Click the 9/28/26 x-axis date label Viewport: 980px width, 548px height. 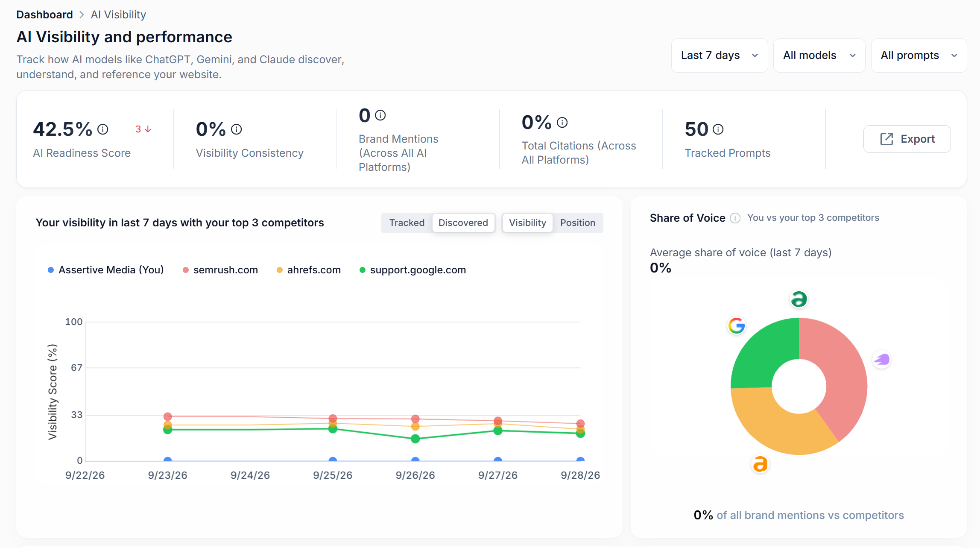(580, 475)
